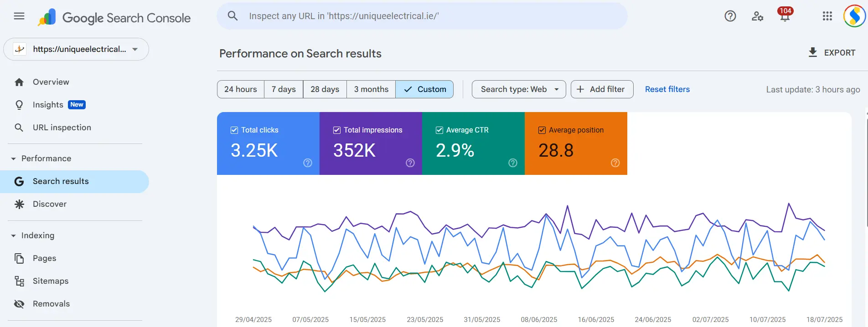Open the Google apps grid
This screenshot has width=868, height=327.
tap(827, 16)
